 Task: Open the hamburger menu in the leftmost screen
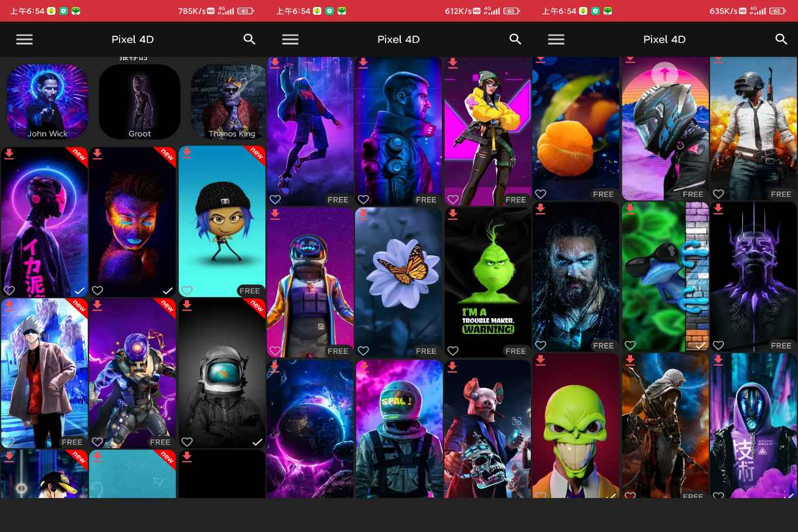point(25,39)
